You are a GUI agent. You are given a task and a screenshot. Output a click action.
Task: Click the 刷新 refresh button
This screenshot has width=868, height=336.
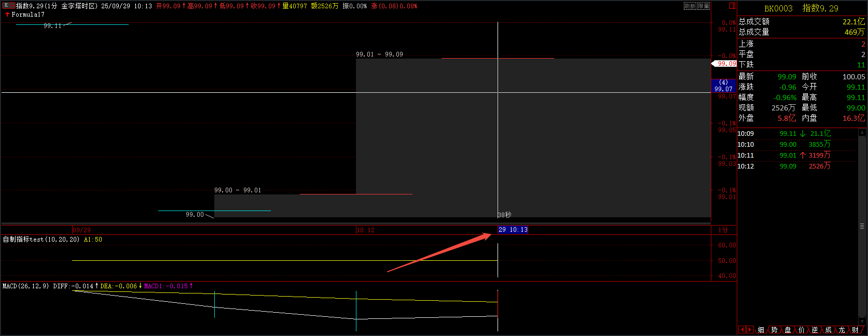[x=690, y=6]
